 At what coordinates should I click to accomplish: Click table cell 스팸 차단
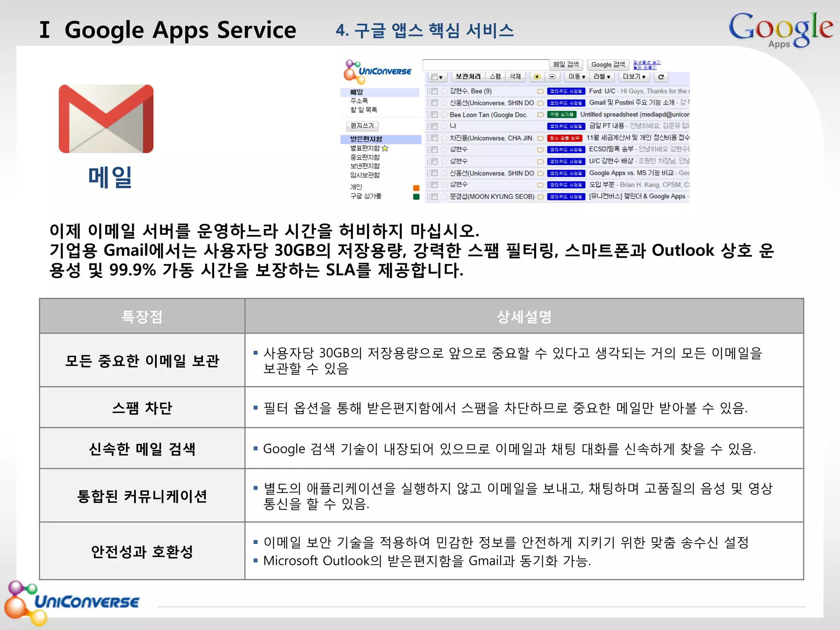(x=142, y=407)
